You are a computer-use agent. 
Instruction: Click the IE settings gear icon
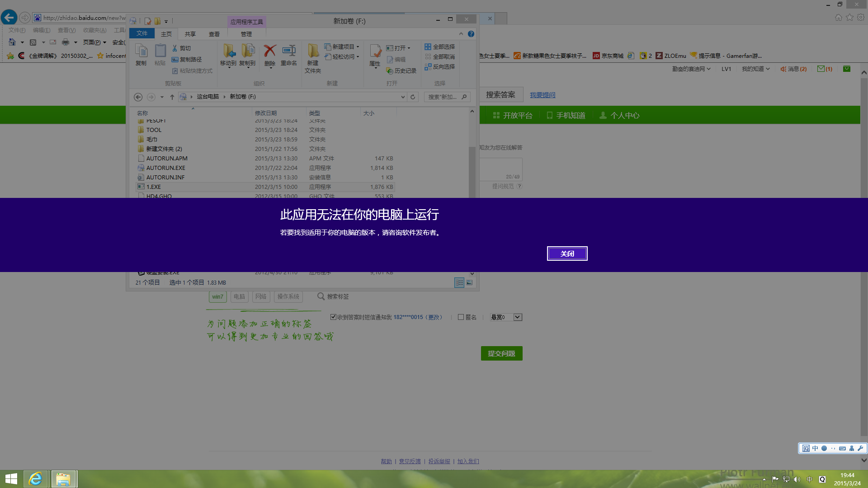coord(861,18)
